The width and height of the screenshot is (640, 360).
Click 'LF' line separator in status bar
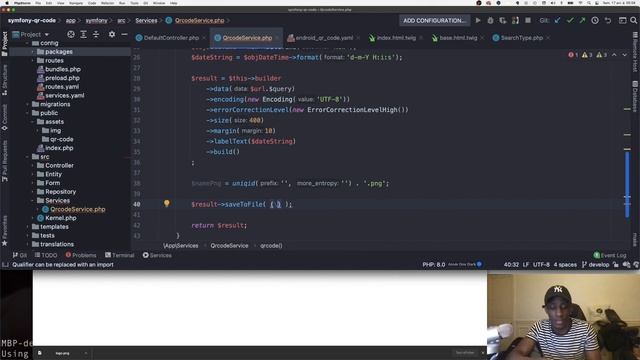click(x=526, y=265)
